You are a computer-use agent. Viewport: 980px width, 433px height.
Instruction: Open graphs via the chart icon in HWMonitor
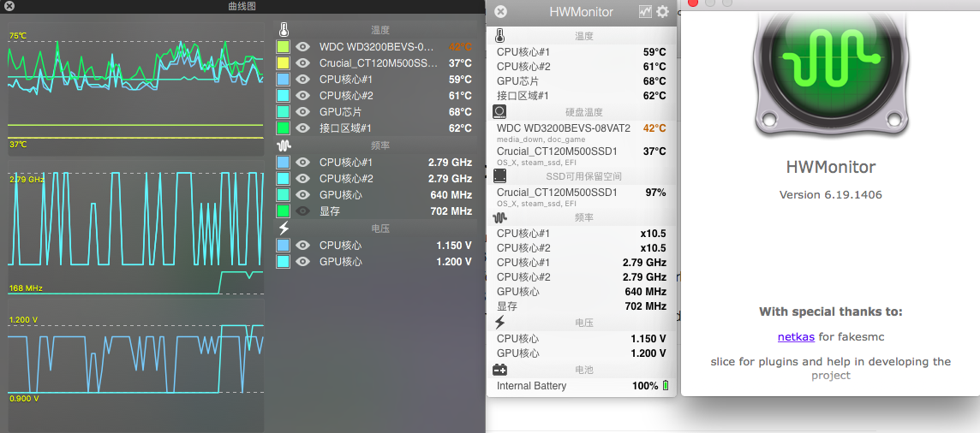(645, 11)
